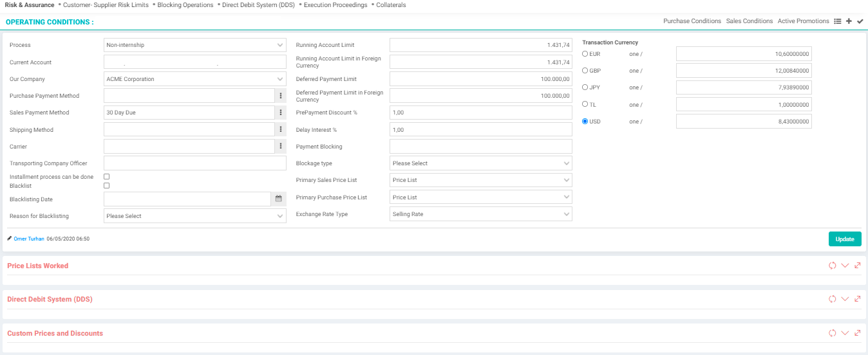
Task: Open the Reason for Blacklisting dropdown
Action: pyautogui.click(x=195, y=216)
